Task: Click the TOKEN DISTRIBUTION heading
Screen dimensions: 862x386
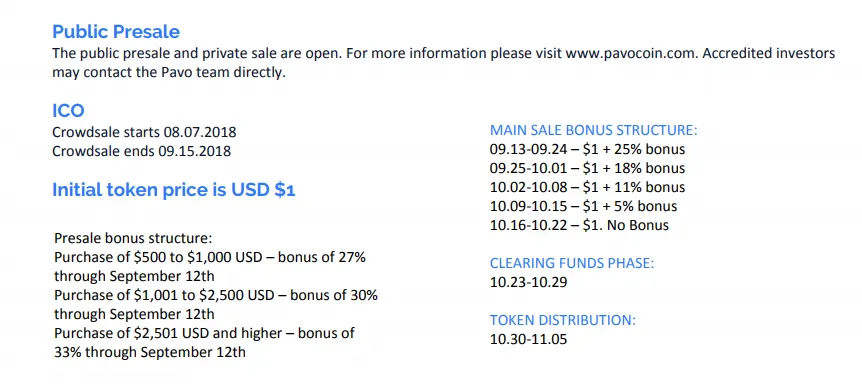Action: (563, 320)
